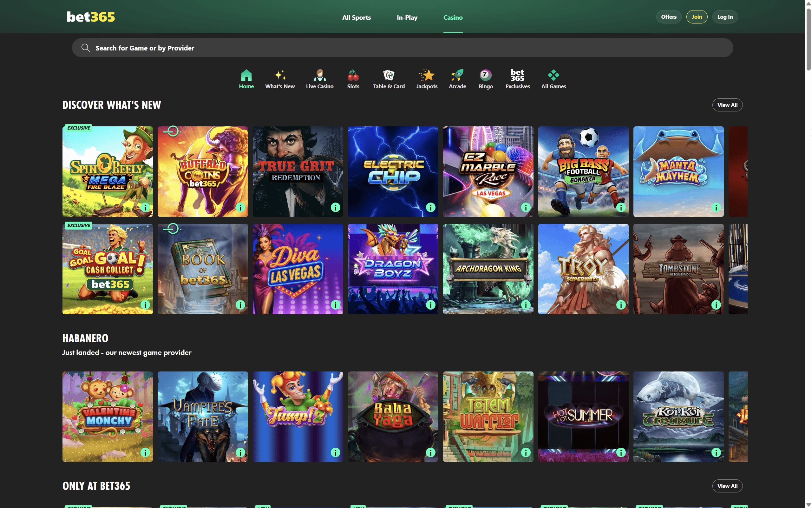Viewport: 812px width, 508px height.
Task: Launch the Tombstone Begins thumbnail
Action: pos(678,269)
